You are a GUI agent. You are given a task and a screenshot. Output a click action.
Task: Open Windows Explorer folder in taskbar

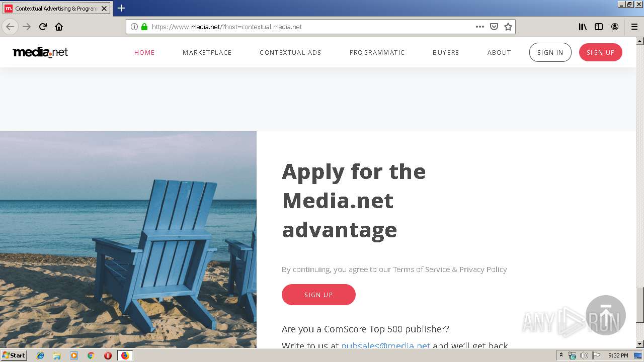point(57,355)
